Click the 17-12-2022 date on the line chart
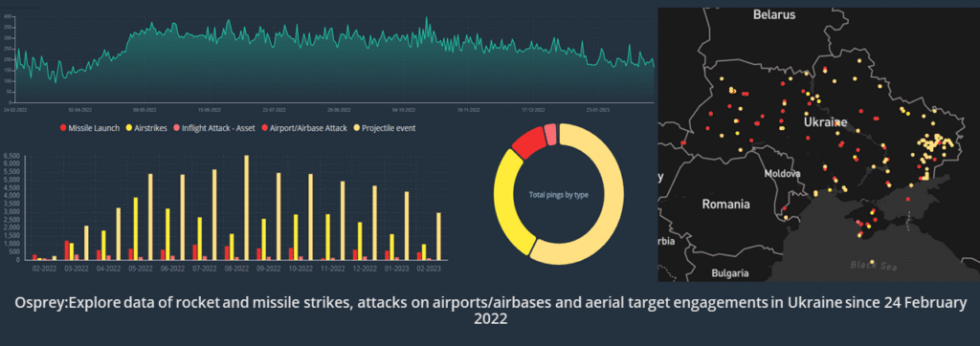980x346 pixels. 532,109
